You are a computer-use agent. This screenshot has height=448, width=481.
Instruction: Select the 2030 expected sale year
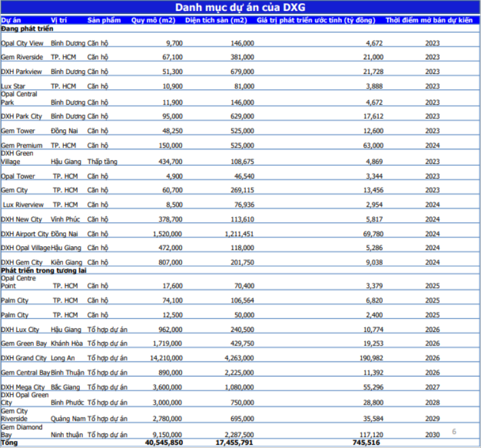click(432, 435)
